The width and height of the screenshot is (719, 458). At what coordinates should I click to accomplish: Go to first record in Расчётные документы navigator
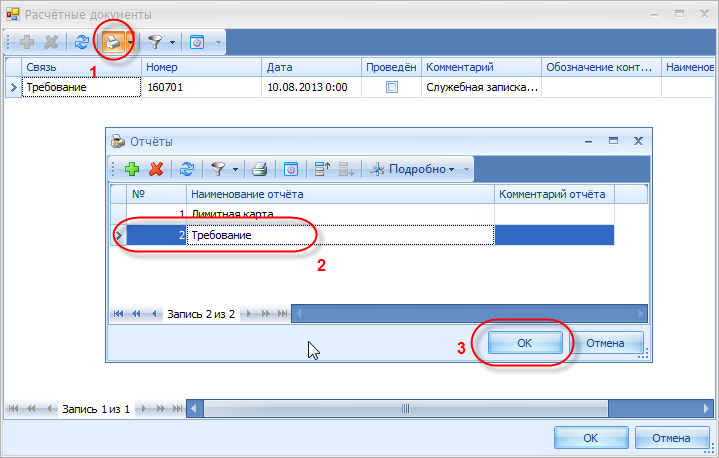click(13, 408)
